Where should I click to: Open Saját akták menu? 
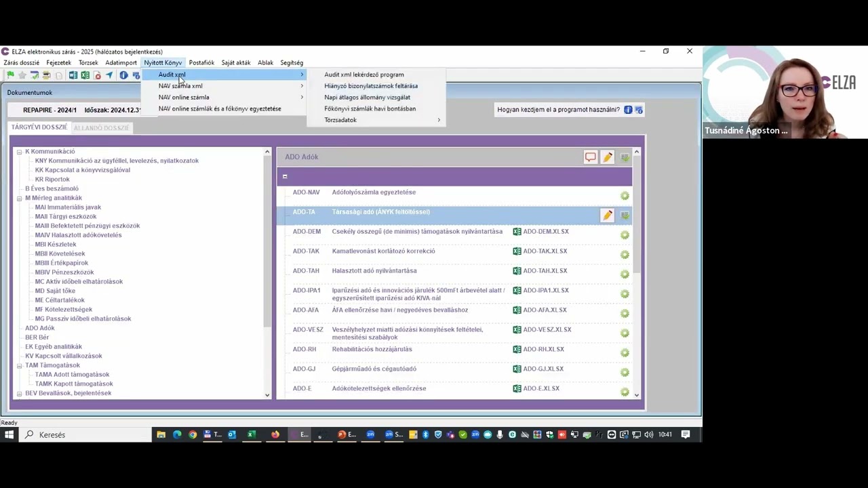coord(236,63)
